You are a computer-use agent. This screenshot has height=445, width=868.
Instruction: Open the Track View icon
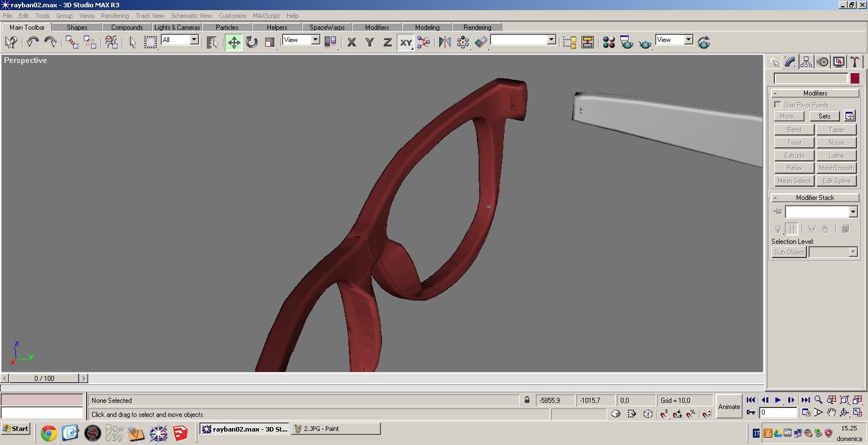[570, 42]
